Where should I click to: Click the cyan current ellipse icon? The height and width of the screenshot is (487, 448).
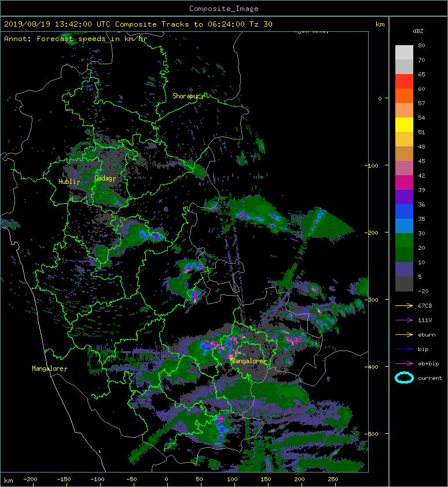pos(404,378)
